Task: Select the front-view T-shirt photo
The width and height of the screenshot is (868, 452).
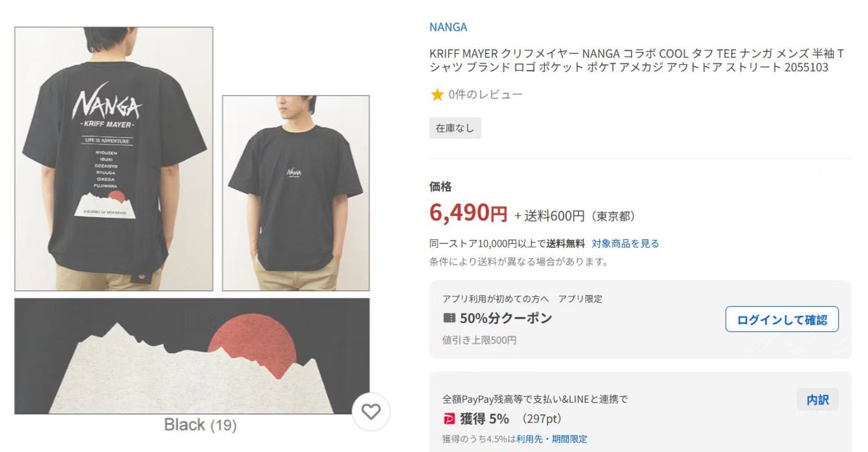Action: click(x=296, y=193)
